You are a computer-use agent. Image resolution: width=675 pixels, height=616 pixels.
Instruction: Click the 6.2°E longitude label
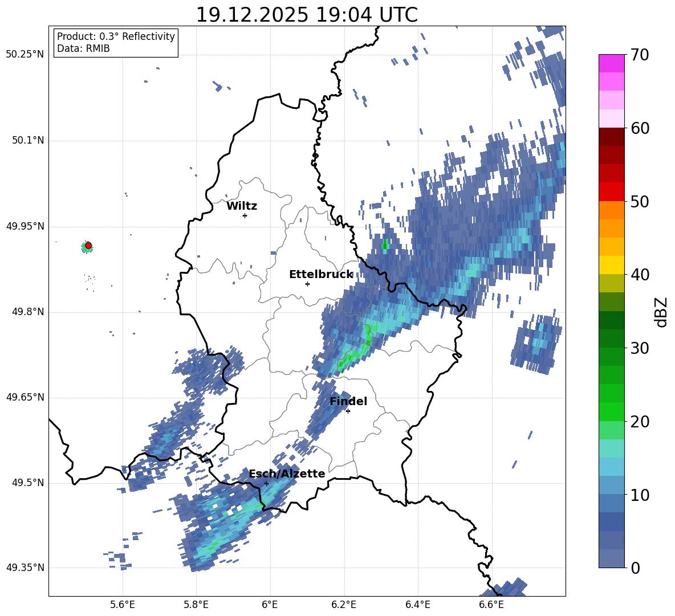click(x=344, y=605)
